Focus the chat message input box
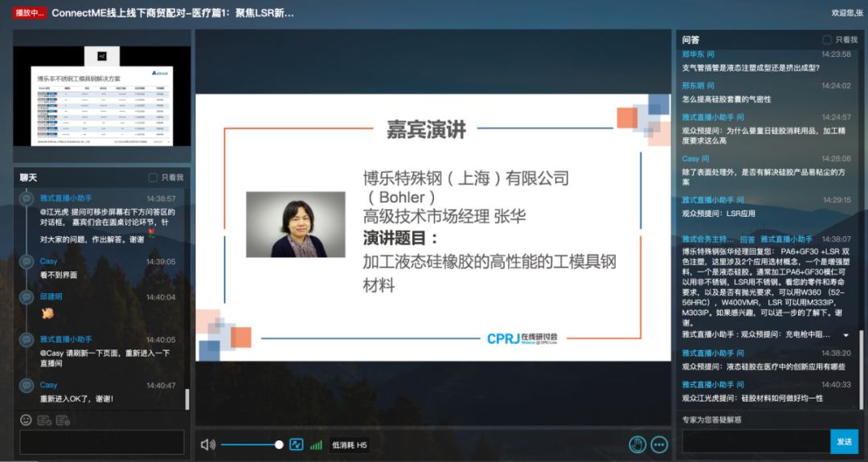Screen dimensions: 868x462 pos(102,442)
